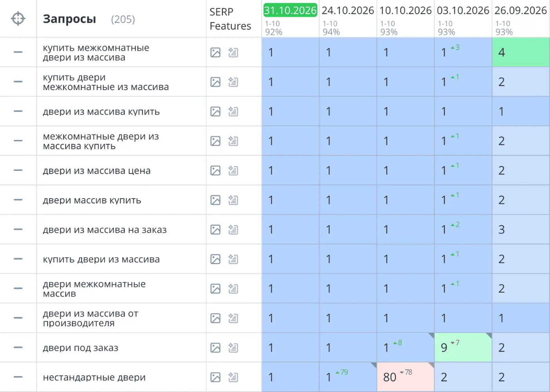The width and height of the screenshot is (550, 392).
Task: Open image SERP feature for 'двери из массива цена'
Action: point(215,170)
